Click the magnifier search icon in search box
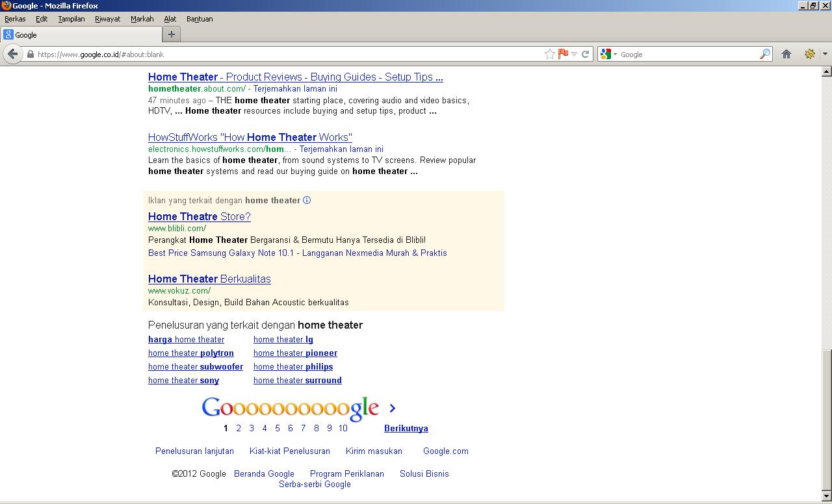832x504 pixels. pos(765,54)
